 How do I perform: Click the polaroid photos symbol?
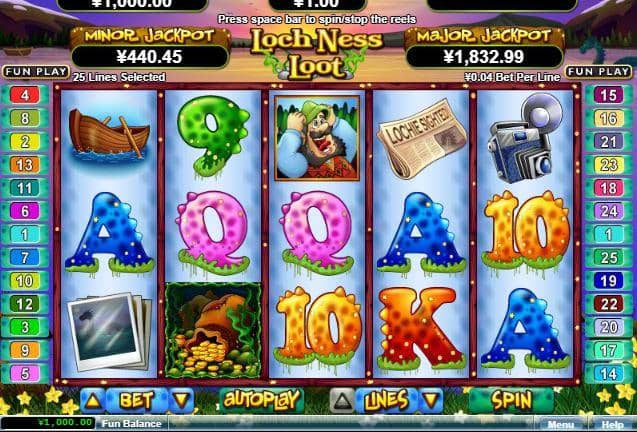[109, 331]
